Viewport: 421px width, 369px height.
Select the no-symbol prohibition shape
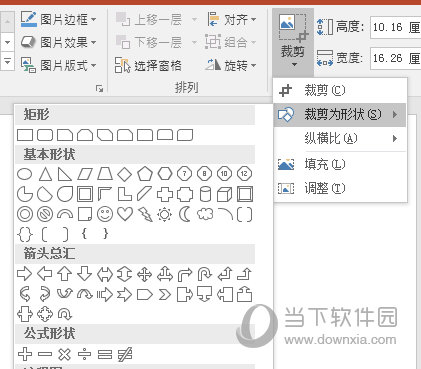pyautogui.click(x=45, y=214)
